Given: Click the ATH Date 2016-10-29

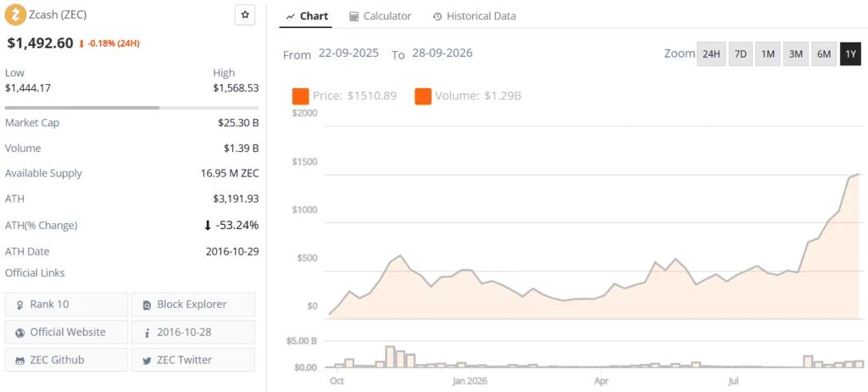Looking at the screenshot, I should 232,251.
